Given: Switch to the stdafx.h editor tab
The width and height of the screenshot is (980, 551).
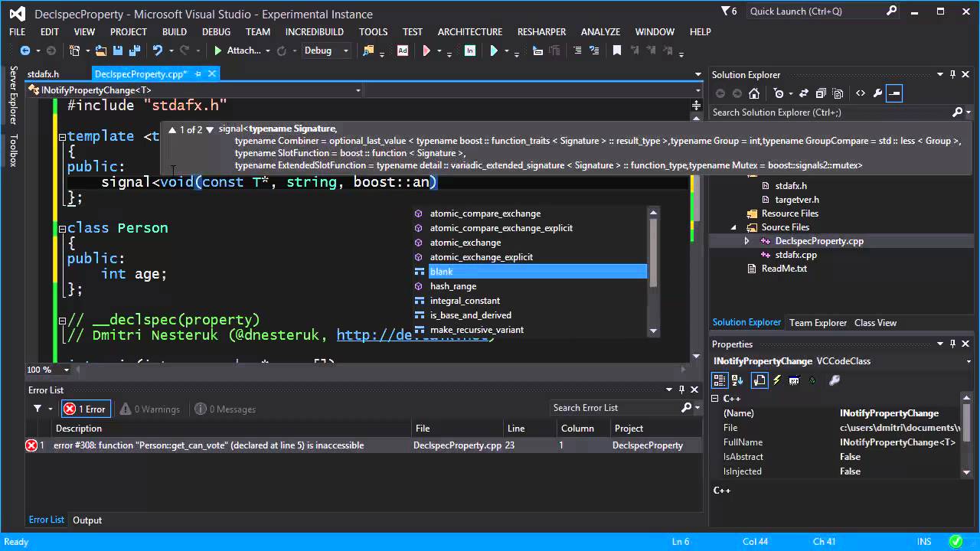Looking at the screenshot, I should tap(43, 74).
